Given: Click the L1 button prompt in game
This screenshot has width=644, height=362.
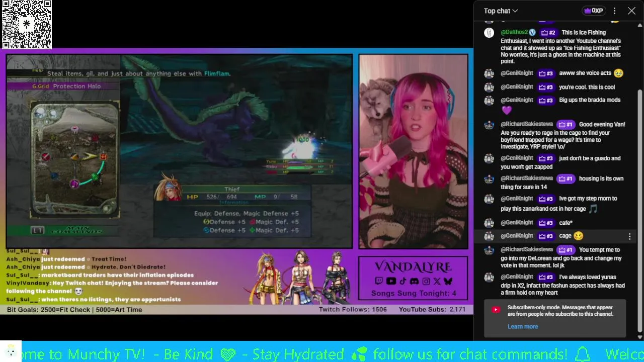Looking at the screenshot, I should (38, 230).
